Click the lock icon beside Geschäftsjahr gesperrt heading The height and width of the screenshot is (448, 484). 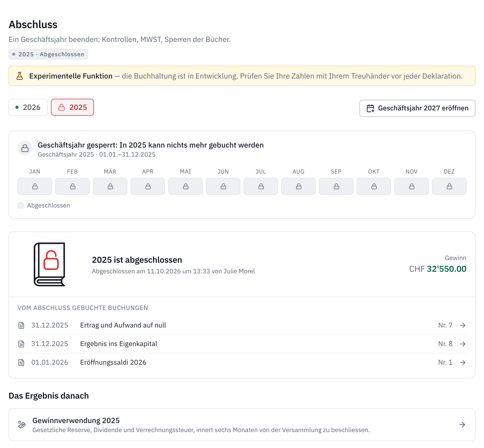tap(25, 148)
